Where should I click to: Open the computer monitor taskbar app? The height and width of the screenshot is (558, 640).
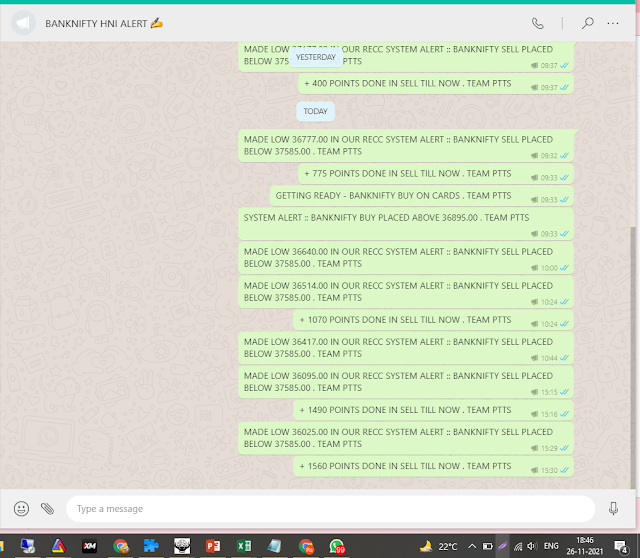click(x=28, y=546)
